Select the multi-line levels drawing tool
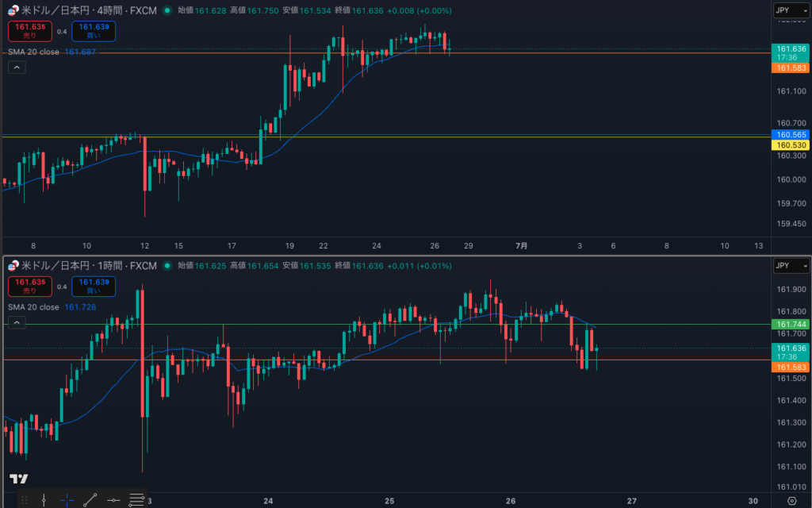Viewport: 812px width, 508px height. pos(136,500)
